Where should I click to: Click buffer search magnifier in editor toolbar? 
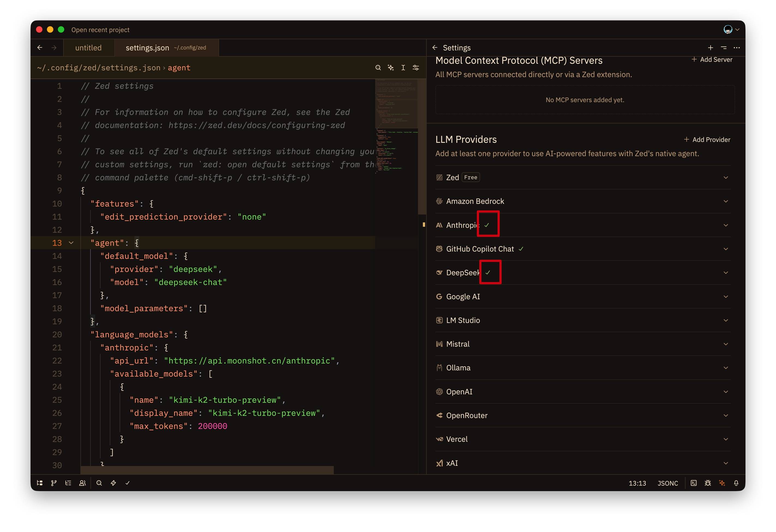(x=378, y=68)
